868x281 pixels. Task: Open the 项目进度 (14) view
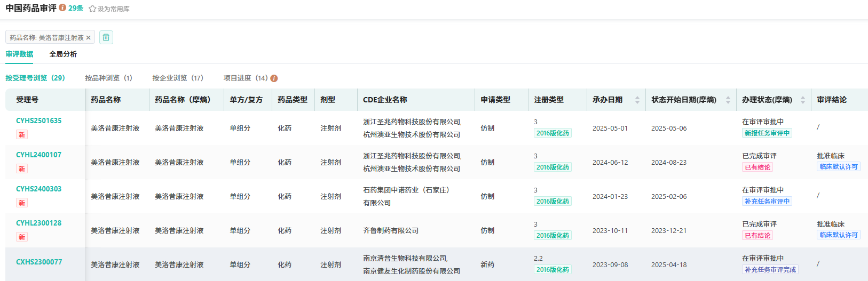[245, 78]
